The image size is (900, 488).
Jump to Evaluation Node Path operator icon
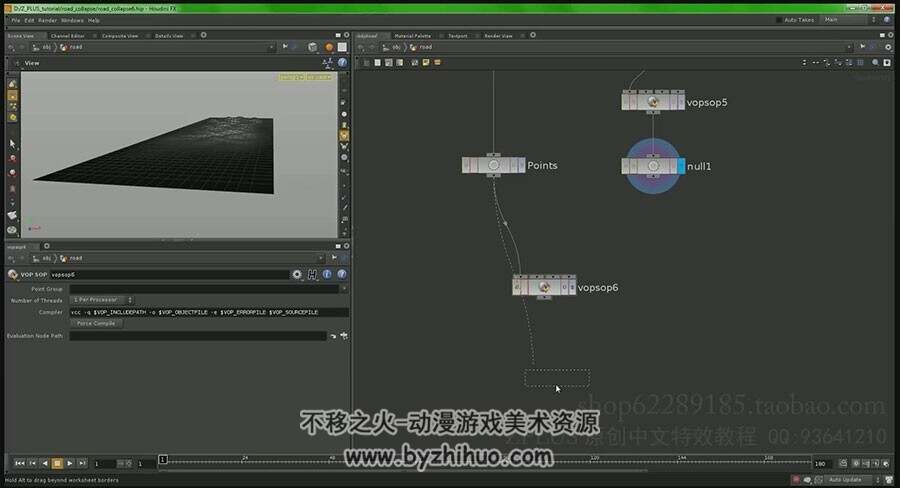333,336
